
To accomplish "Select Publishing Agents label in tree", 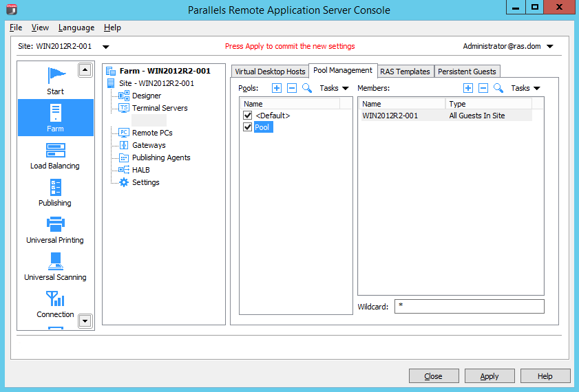I will [x=161, y=158].
